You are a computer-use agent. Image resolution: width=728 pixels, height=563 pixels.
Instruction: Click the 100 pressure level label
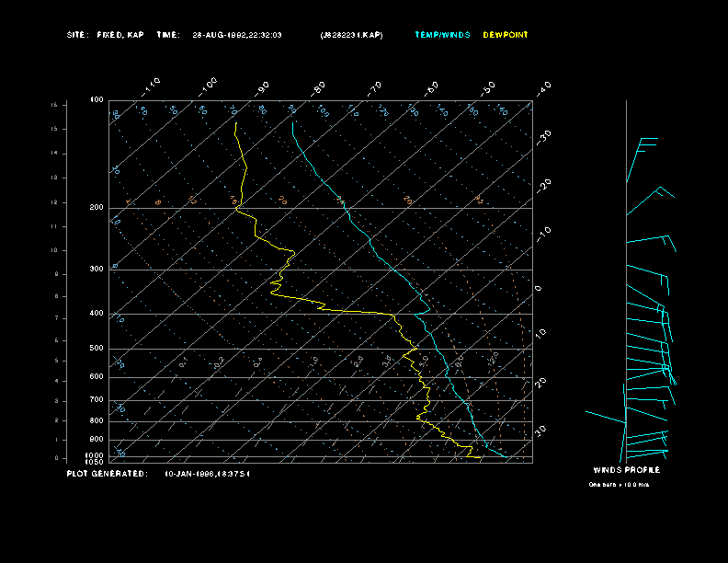pyautogui.click(x=97, y=100)
